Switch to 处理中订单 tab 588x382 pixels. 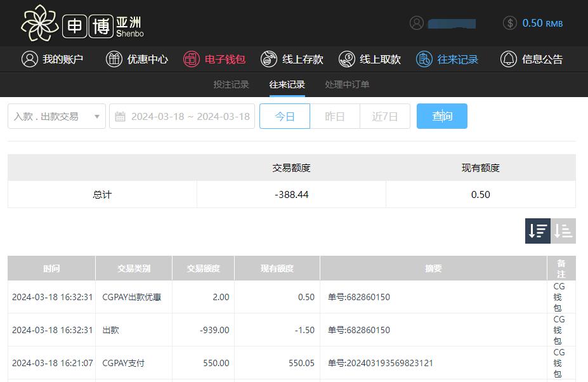click(x=347, y=84)
